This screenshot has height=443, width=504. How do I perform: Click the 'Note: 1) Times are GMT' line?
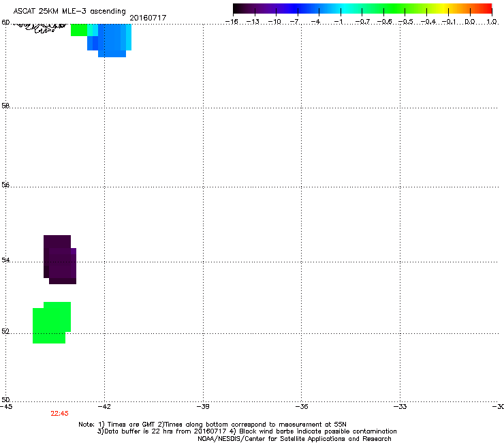(x=212, y=425)
